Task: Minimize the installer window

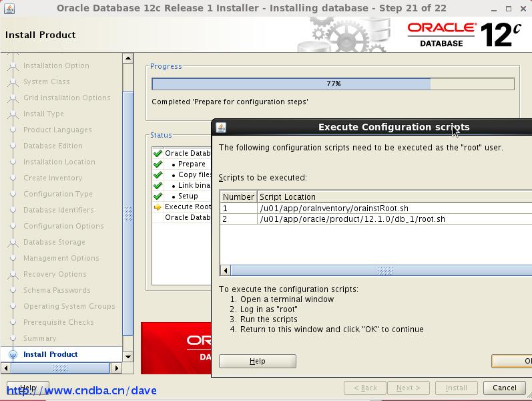Action: pyautogui.click(x=494, y=9)
